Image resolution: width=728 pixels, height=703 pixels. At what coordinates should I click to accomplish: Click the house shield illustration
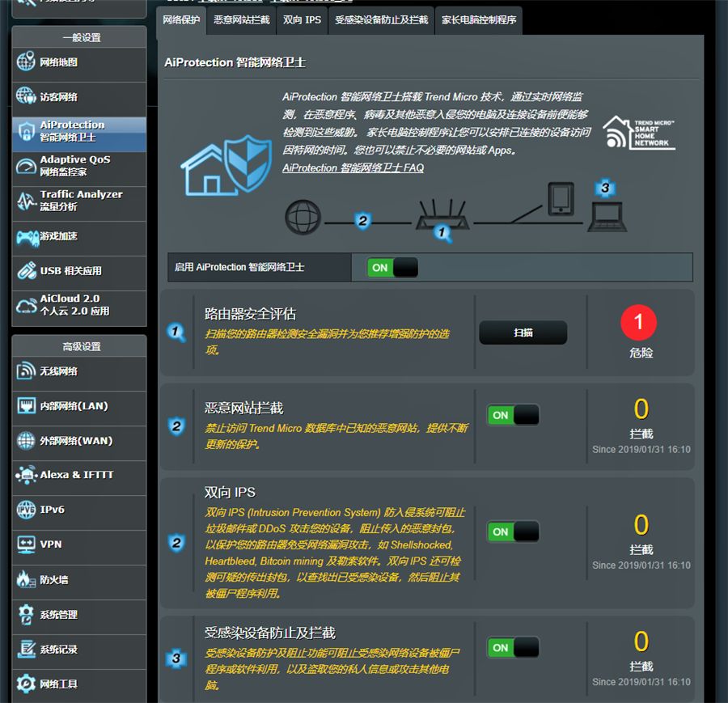click(x=226, y=165)
